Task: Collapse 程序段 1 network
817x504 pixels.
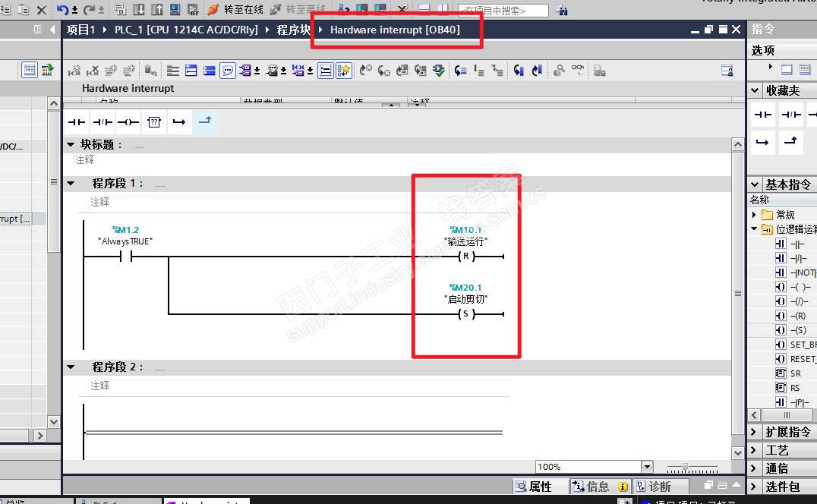Action: 71,183
